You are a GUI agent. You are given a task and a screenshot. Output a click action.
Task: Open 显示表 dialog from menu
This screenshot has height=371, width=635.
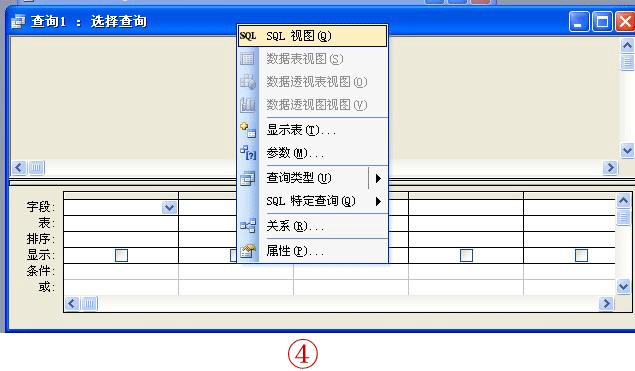(312, 130)
